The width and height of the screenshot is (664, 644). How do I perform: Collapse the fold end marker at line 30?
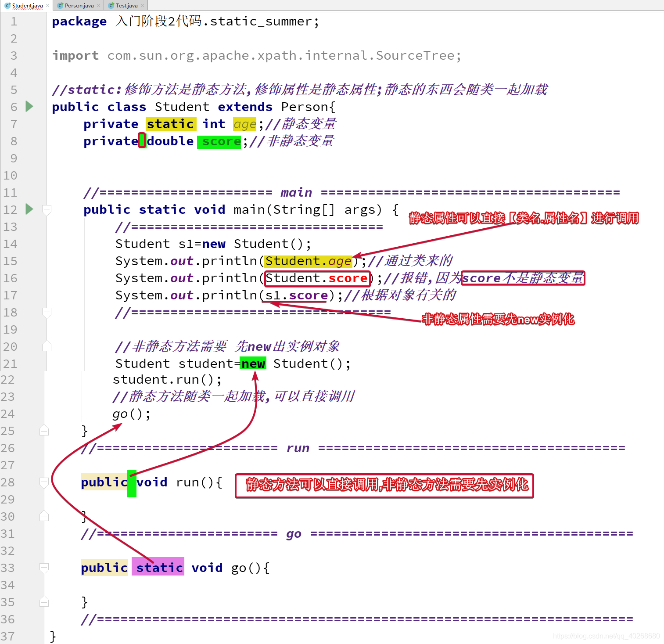(44, 516)
